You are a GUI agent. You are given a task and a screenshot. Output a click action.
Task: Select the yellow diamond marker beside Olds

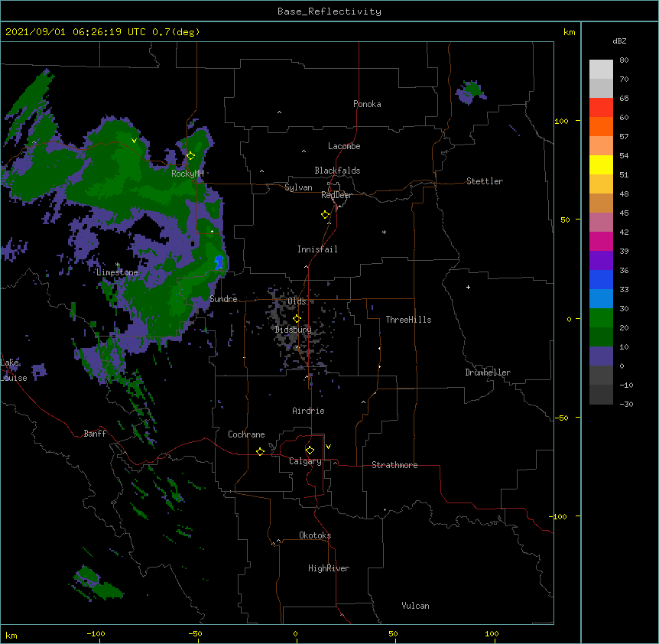coord(297,319)
